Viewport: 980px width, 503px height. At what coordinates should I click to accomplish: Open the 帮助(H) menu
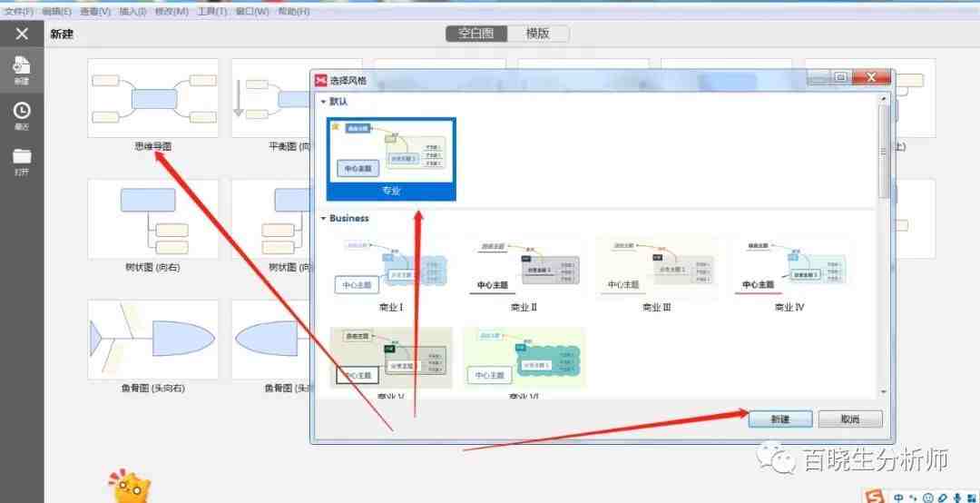point(293,11)
